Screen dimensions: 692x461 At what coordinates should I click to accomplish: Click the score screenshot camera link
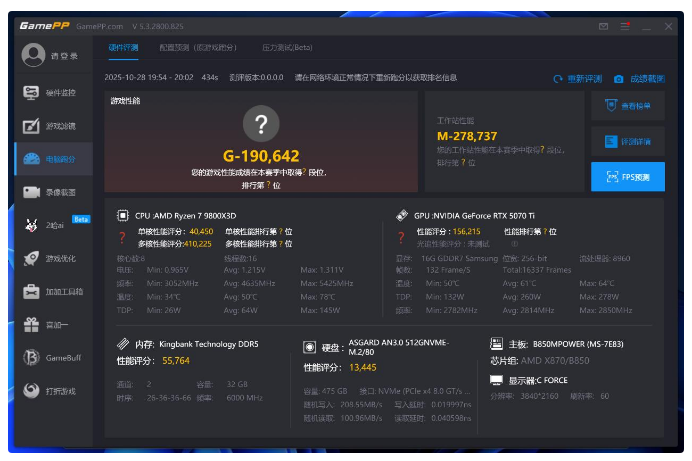point(638,78)
